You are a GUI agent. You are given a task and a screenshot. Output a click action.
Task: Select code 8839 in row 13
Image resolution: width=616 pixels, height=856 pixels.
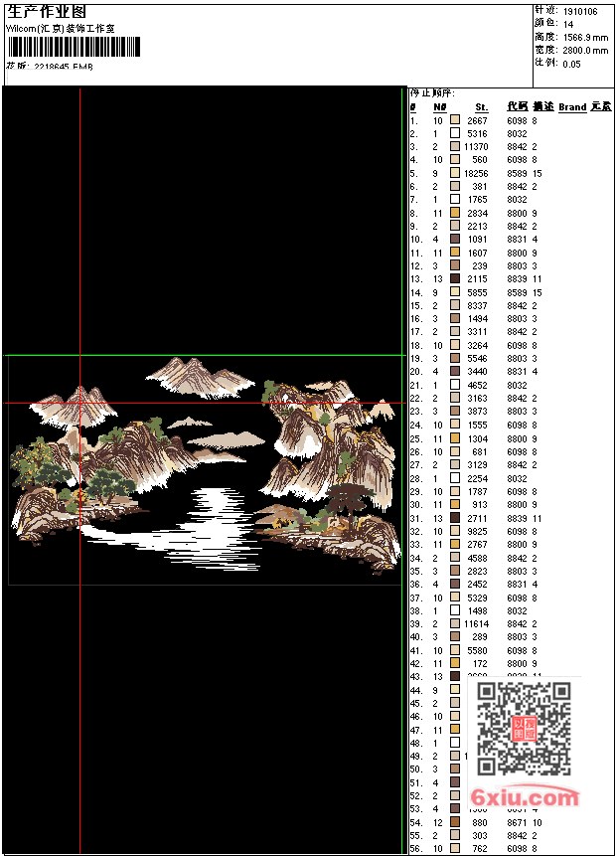[517, 279]
